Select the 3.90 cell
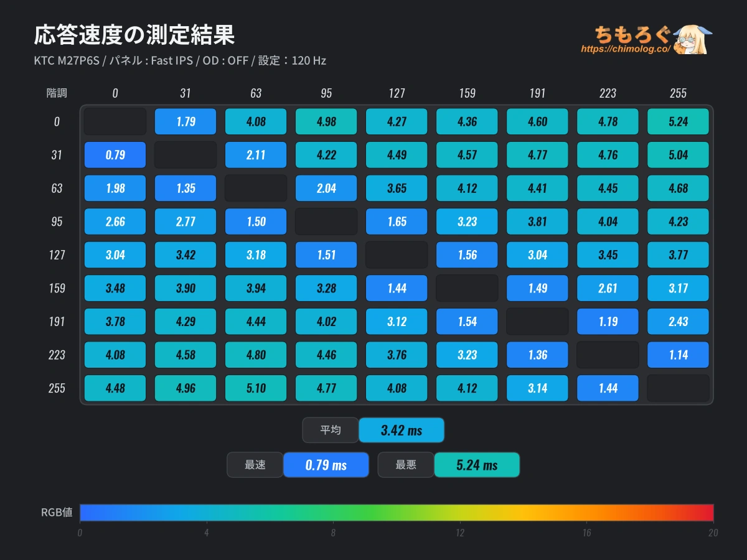The image size is (747, 560). [186, 288]
